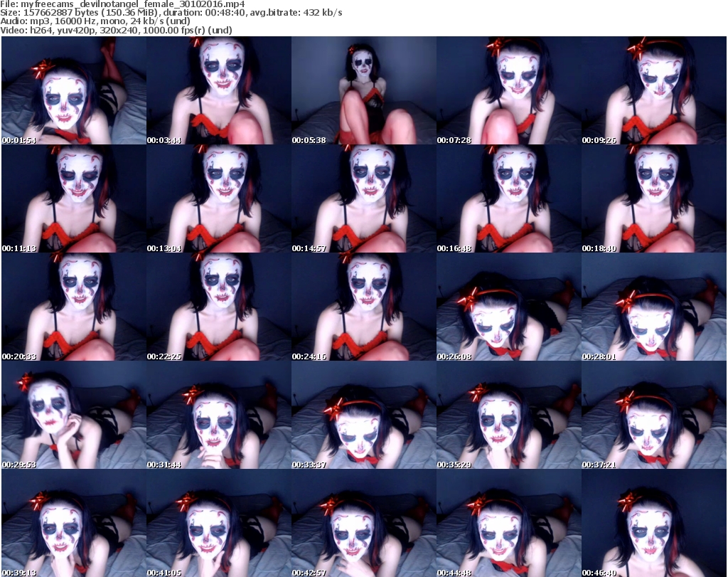The width and height of the screenshot is (728, 577).
Task: Click the thumbnail timestamped 00:01:54
Action: pos(73,90)
